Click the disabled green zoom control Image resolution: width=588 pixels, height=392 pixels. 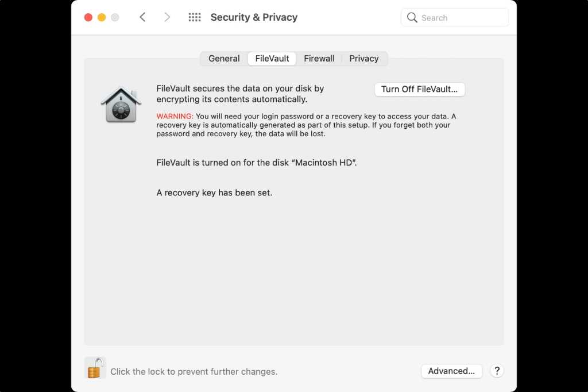click(114, 17)
